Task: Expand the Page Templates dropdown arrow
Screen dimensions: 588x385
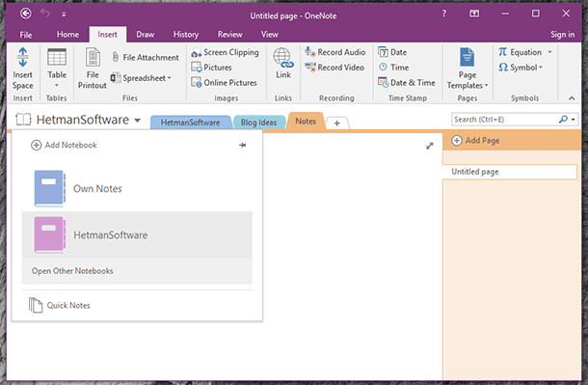Action: [x=487, y=86]
